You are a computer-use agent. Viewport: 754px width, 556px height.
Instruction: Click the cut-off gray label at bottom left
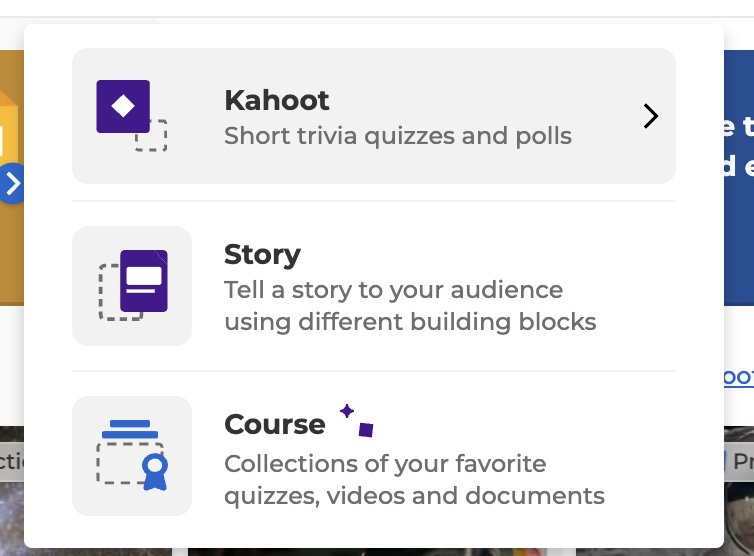tap(12, 461)
